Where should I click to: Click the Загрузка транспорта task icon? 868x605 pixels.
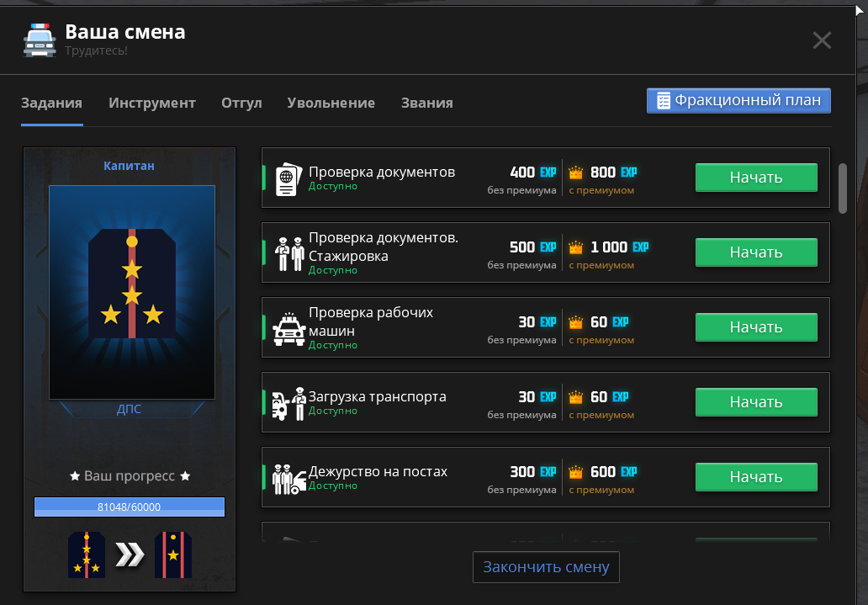288,403
